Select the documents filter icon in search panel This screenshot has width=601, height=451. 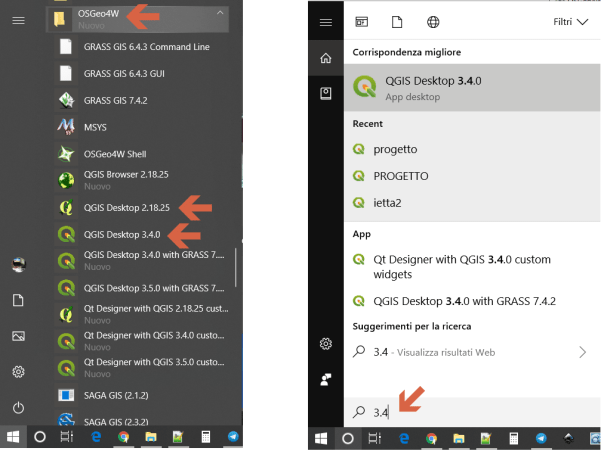(397, 21)
